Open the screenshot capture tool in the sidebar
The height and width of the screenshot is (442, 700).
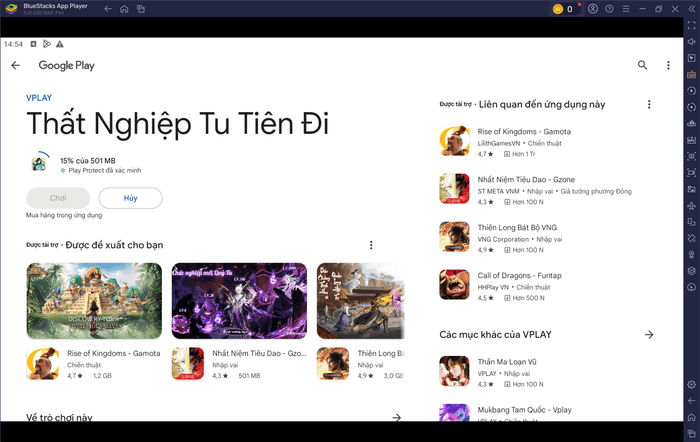click(692, 156)
